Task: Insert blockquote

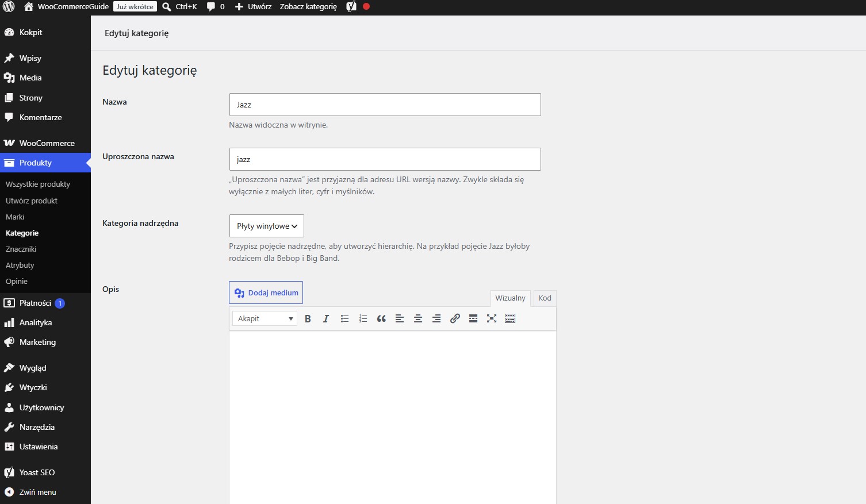Action: (x=381, y=318)
